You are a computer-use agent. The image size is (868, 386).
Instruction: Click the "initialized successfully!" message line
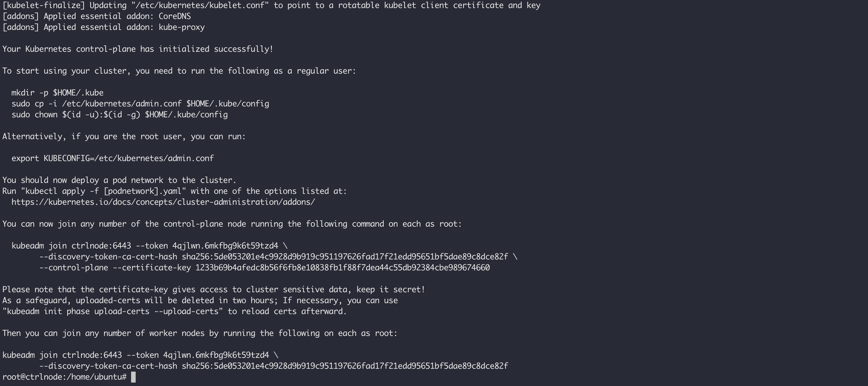coord(137,49)
